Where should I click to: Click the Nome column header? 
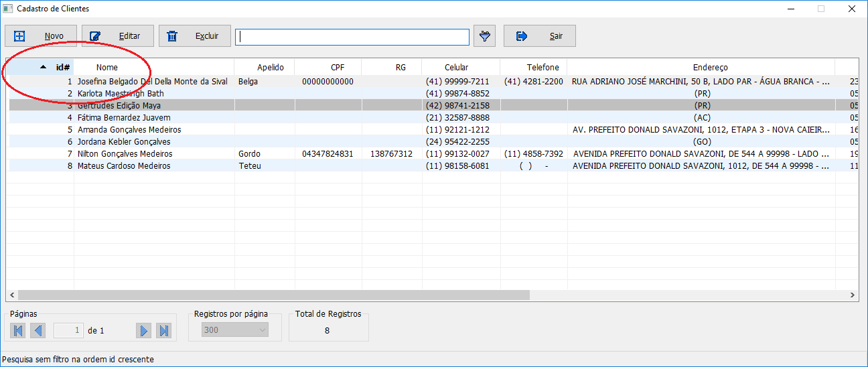click(107, 67)
